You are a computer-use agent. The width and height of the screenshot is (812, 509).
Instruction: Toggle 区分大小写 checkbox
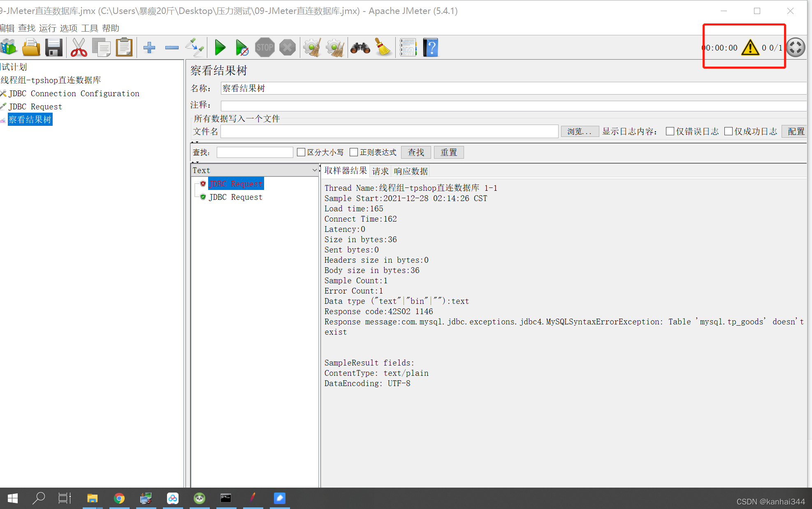tap(301, 152)
